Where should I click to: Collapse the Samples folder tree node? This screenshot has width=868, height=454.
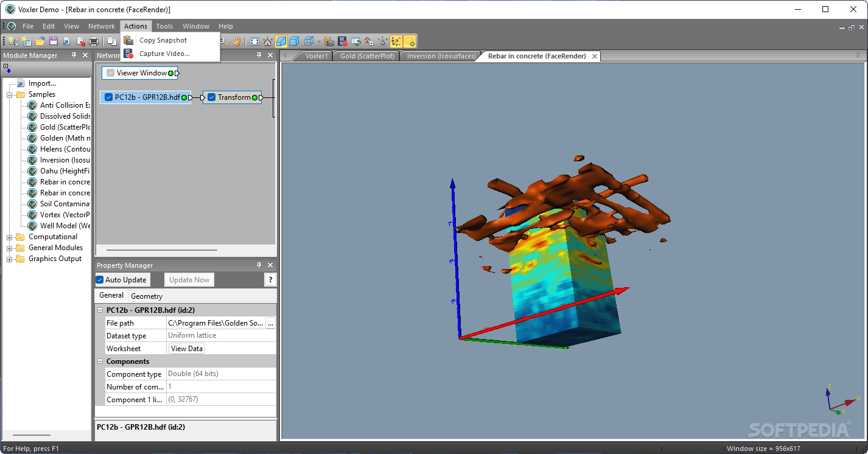pyautogui.click(x=10, y=95)
